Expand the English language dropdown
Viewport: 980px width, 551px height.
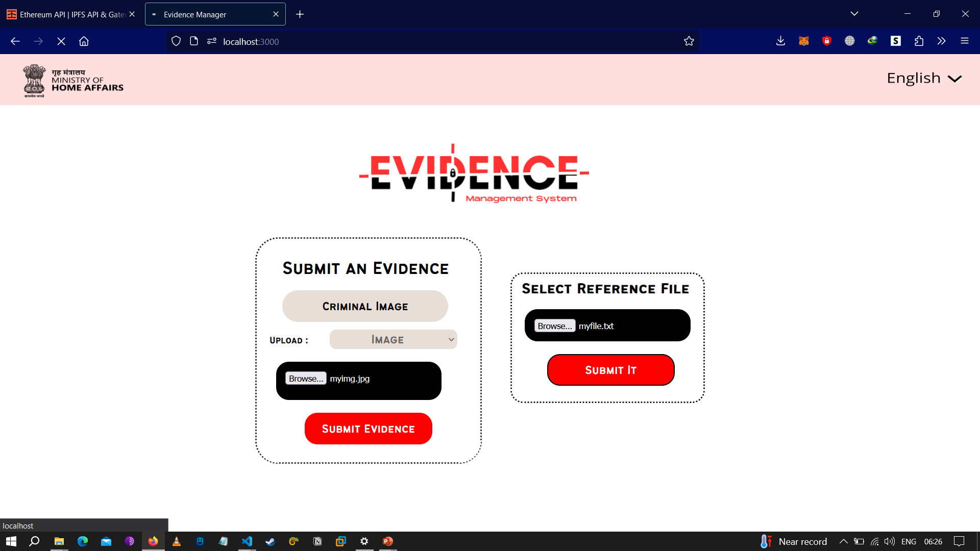924,78
